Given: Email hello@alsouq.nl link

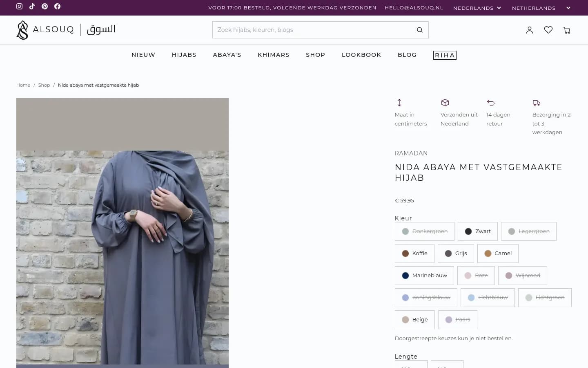Looking at the screenshot, I should pyautogui.click(x=414, y=8).
